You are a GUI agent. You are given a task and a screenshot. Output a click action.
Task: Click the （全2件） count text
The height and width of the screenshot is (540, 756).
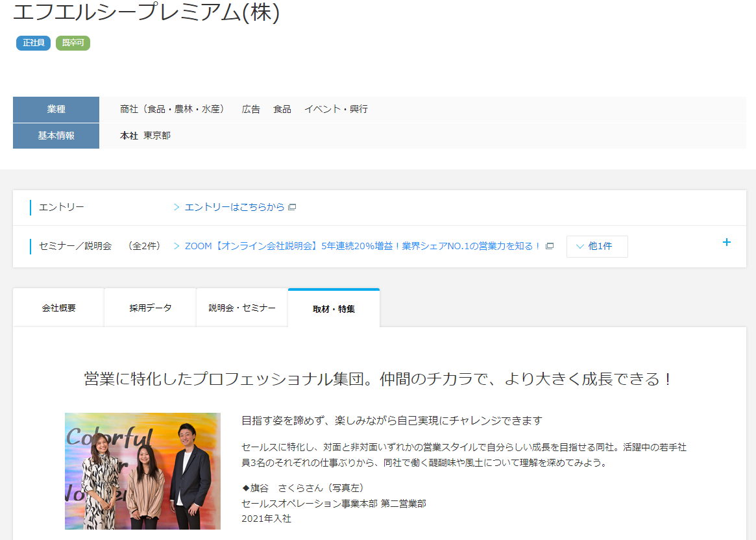tap(144, 246)
